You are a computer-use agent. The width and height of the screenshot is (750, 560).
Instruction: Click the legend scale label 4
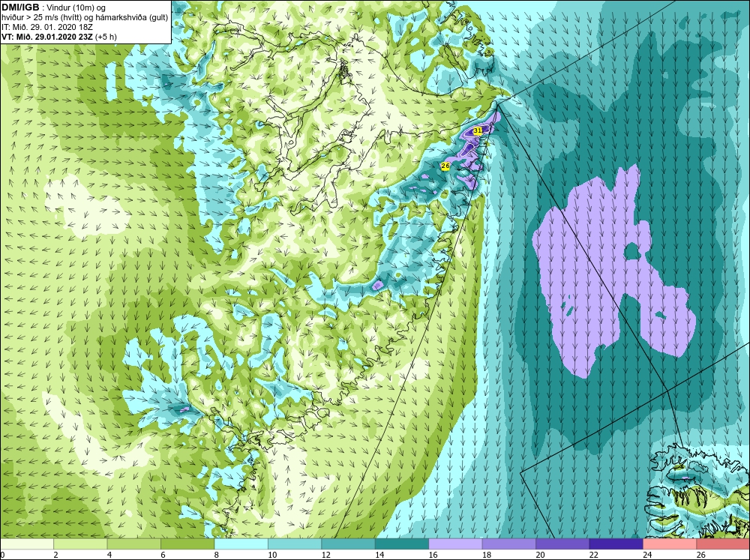tap(109, 556)
